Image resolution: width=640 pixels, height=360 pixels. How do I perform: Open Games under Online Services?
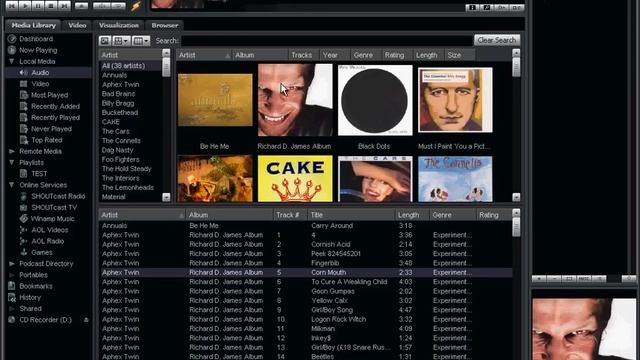(42, 252)
